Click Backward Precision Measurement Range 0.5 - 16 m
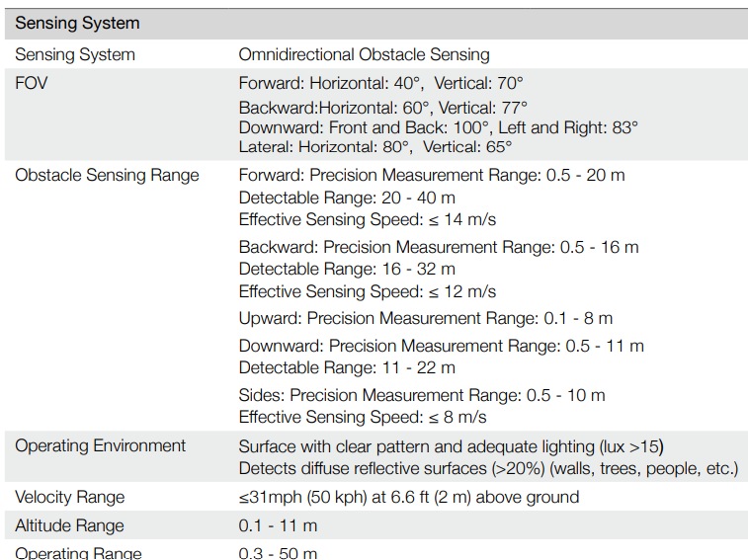The height and width of the screenshot is (560, 748). click(439, 247)
